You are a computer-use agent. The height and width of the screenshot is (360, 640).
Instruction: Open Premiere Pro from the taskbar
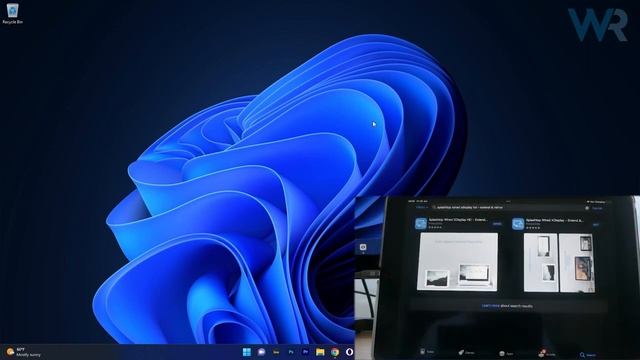coord(305,352)
